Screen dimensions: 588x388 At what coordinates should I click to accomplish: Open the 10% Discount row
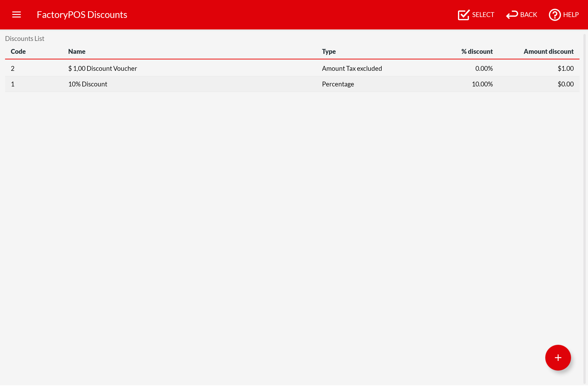[x=88, y=84]
